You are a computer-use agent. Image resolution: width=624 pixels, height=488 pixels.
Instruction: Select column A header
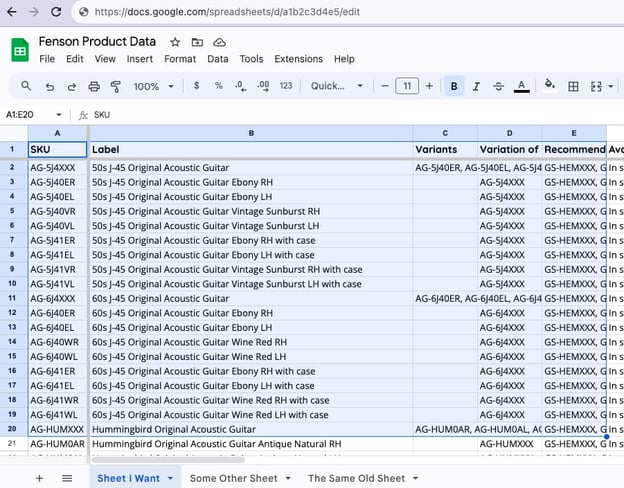pyautogui.click(x=58, y=133)
